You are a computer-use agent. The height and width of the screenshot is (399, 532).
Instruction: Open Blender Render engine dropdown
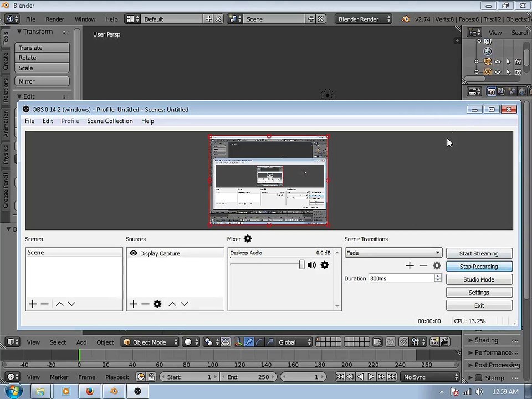coord(364,19)
